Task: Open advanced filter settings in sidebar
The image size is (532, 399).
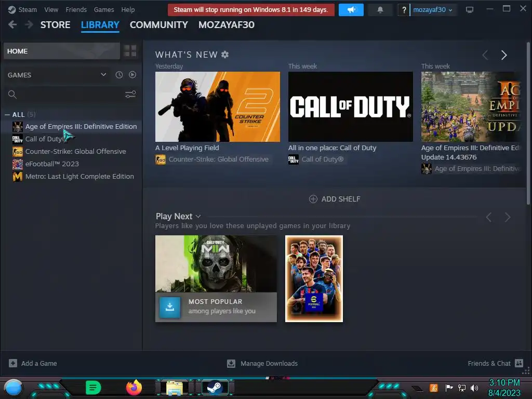Action: 130,95
